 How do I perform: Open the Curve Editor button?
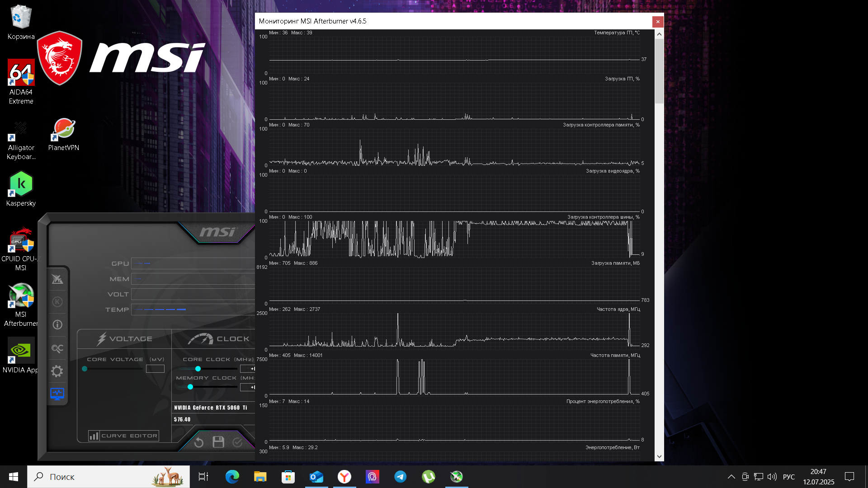pyautogui.click(x=123, y=436)
